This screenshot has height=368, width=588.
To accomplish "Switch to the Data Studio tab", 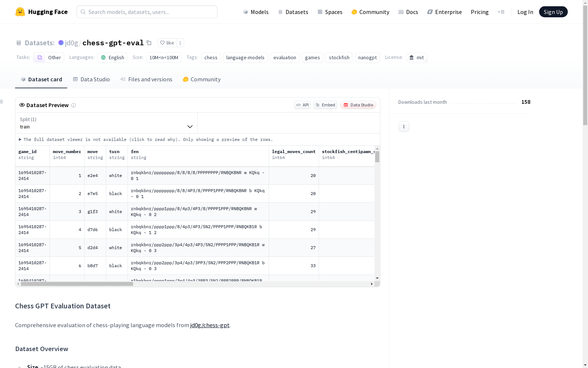I will [91, 79].
